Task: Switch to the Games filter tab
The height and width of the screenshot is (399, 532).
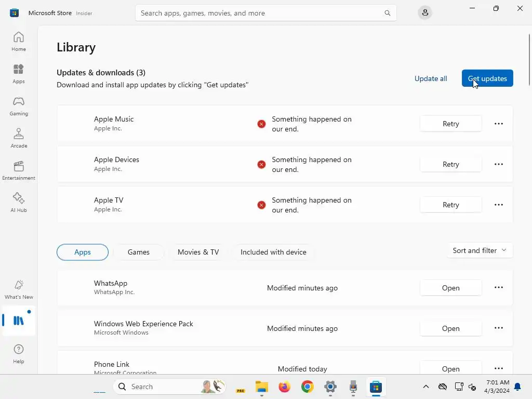Action: (x=138, y=252)
